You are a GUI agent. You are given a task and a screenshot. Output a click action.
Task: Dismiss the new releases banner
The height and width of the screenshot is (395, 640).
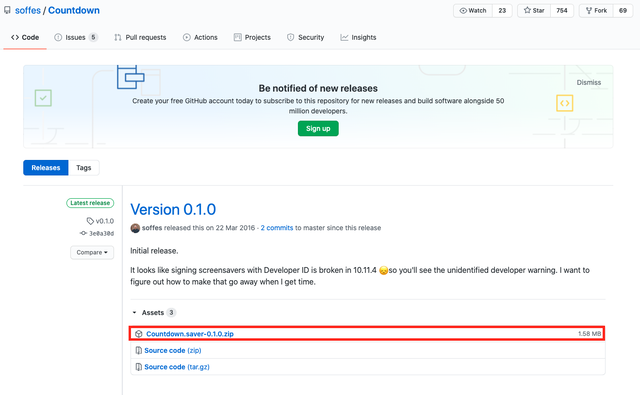[x=589, y=82]
